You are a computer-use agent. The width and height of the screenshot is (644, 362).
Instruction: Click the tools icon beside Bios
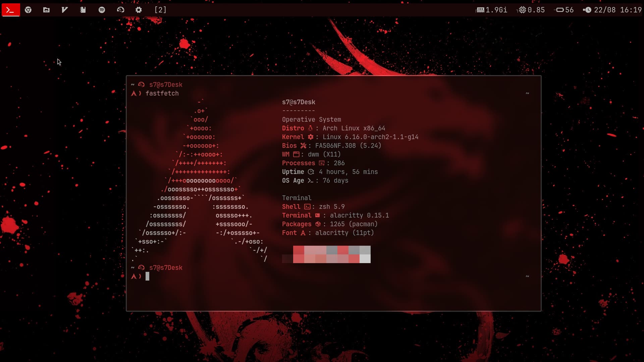[x=303, y=145]
